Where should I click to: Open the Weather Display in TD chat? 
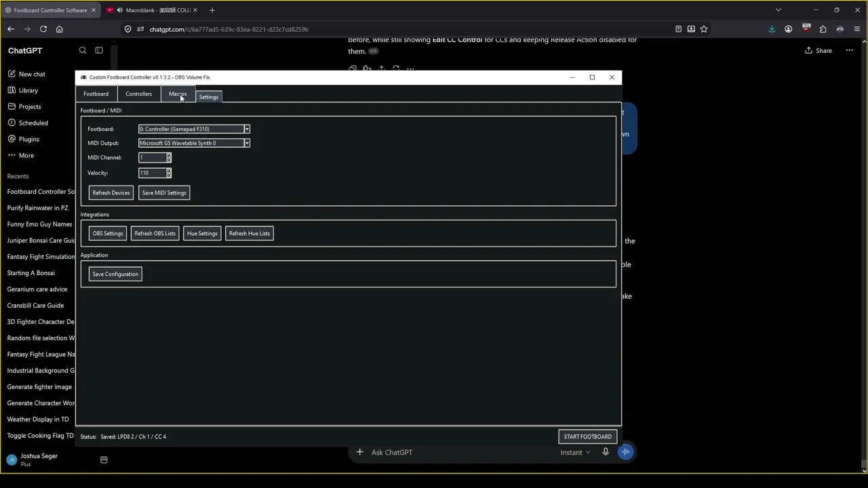point(39,420)
